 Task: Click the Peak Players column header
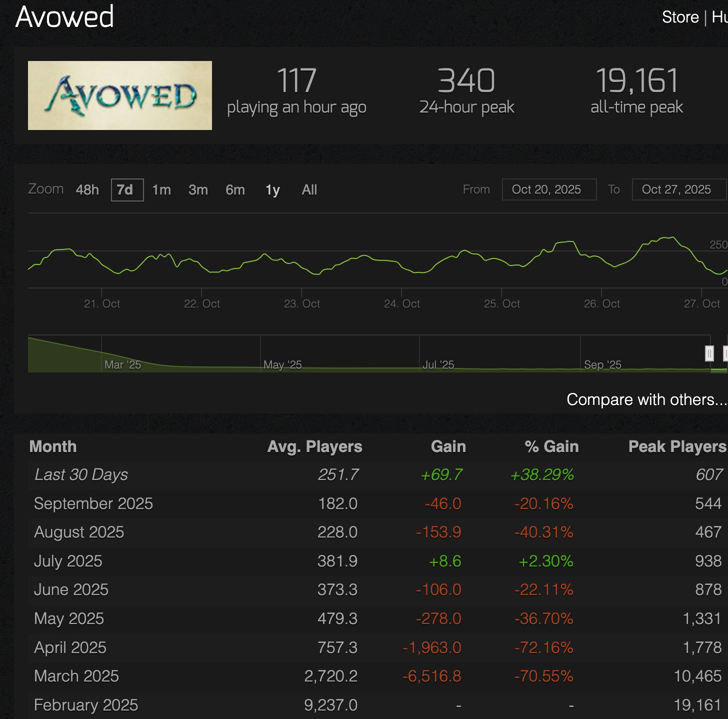click(677, 446)
